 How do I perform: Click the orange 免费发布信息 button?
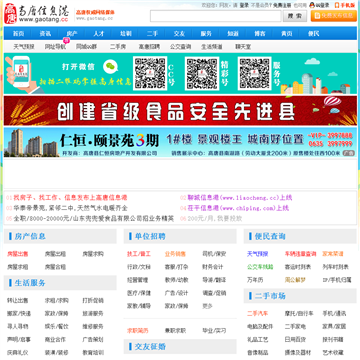pyautogui.click(x=334, y=16)
